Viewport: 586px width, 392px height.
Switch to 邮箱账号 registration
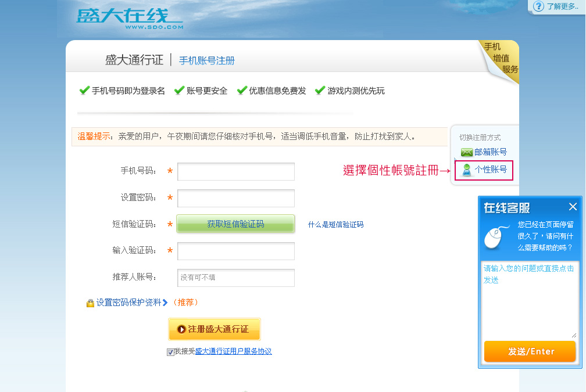(x=490, y=152)
